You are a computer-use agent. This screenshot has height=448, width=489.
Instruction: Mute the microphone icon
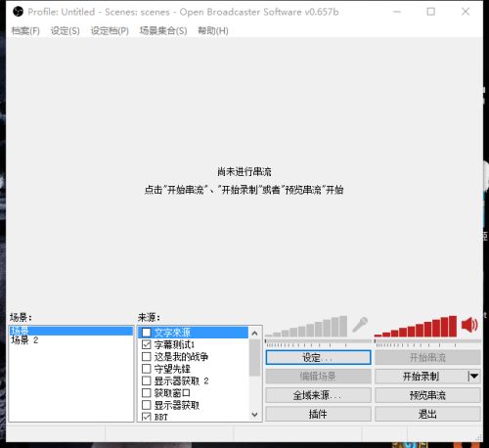click(x=360, y=325)
